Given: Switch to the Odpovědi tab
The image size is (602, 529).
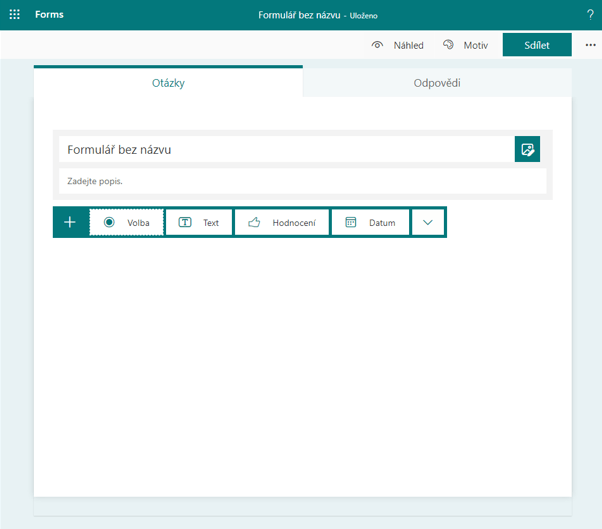Looking at the screenshot, I should [437, 83].
